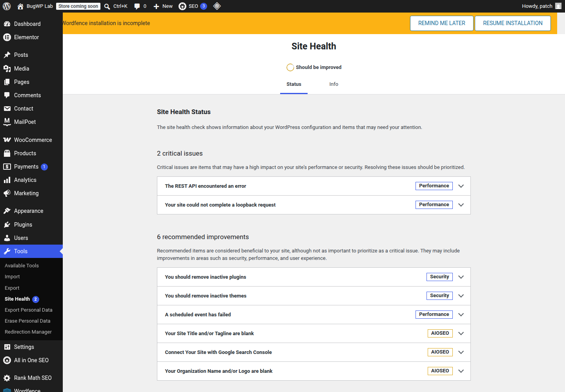
Task: Click the Security tag on inactive plugins row
Action: 439,277
